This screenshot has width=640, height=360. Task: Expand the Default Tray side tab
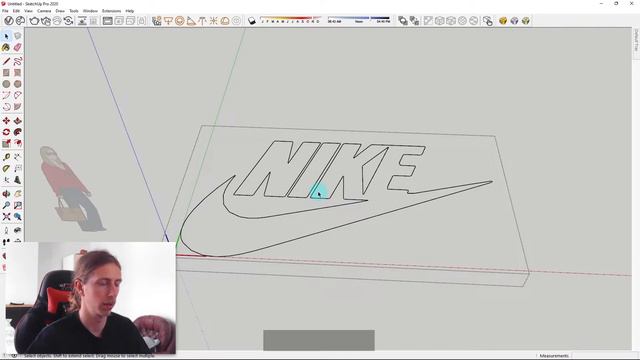pos(636,40)
